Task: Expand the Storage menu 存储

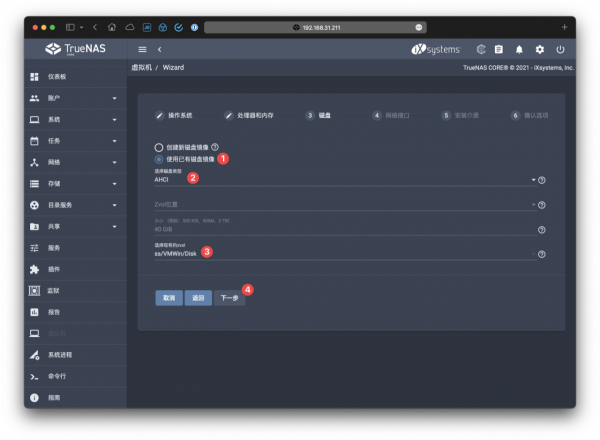Action: (x=75, y=184)
